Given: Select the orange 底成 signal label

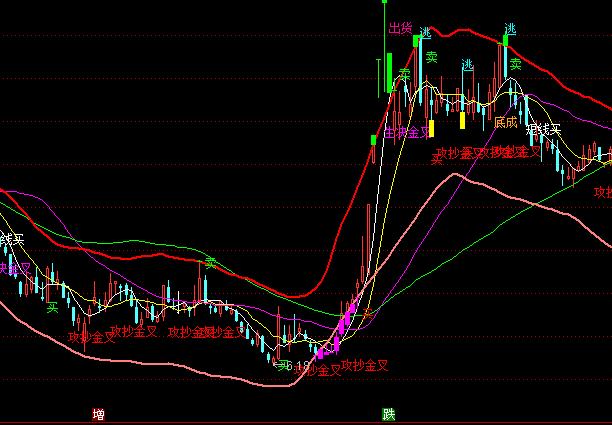Looking at the screenshot, I should click(x=505, y=122).
